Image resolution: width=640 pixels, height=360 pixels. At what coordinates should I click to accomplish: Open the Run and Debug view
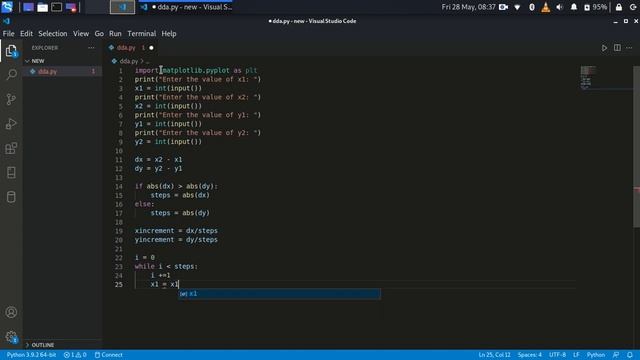coord(11,124)
